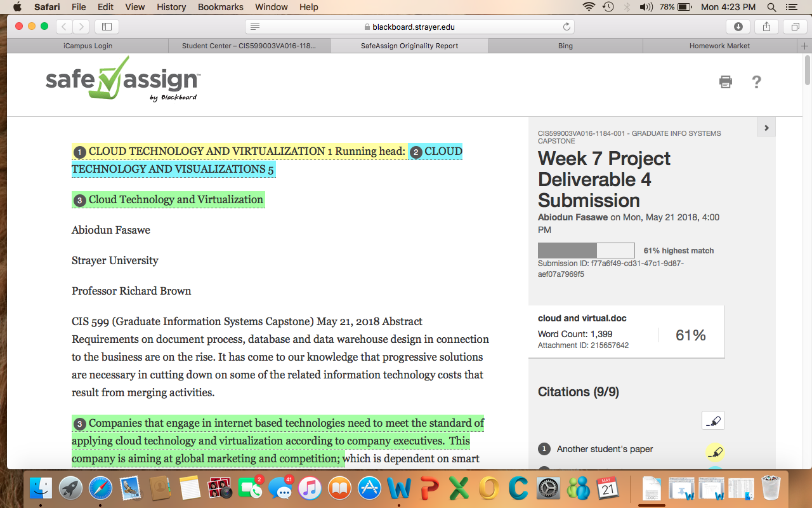812x508 pixels.
Task: Click cyan citation marker 2 in the text
Action: tap(416, 152)
